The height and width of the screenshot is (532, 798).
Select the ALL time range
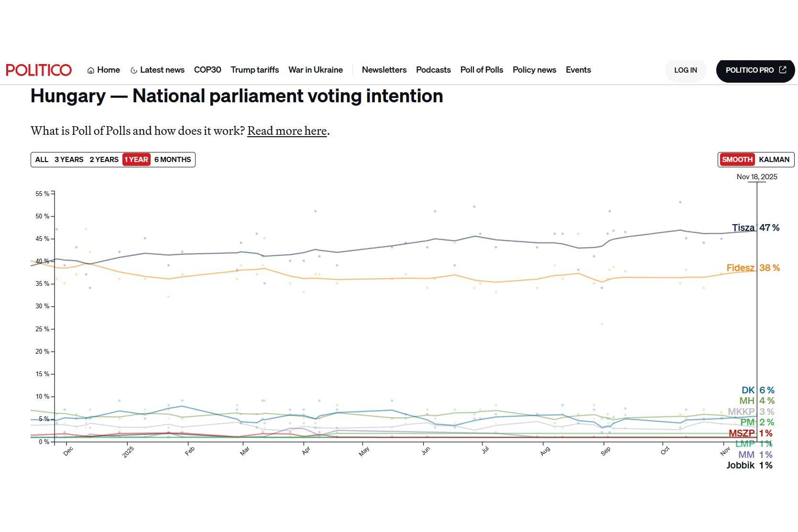tap(42, 160)
